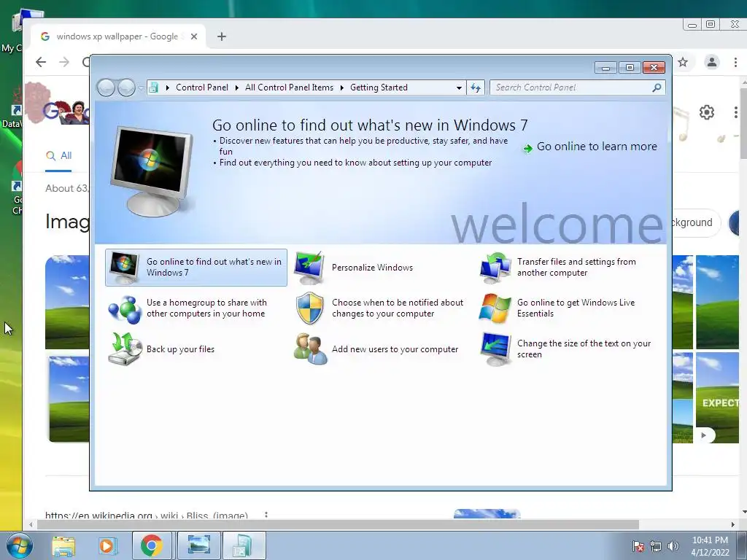The width and height of the screenshot is (747, 560).
Task: Open Google search settings gear
Action: [706, 112]
